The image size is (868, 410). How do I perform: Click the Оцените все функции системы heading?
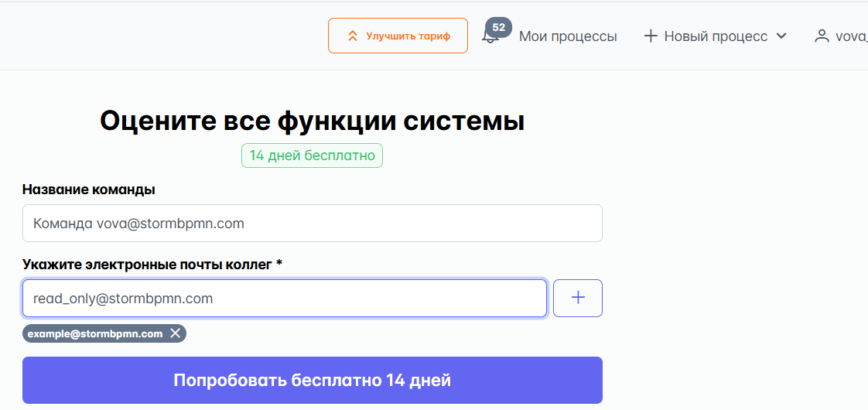(x=313, y=121)
